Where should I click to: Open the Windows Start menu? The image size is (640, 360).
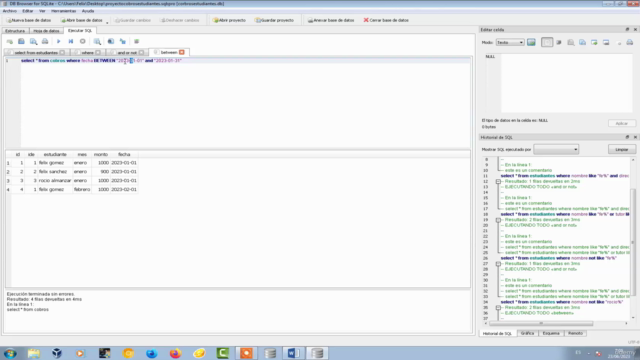(10, 353)
